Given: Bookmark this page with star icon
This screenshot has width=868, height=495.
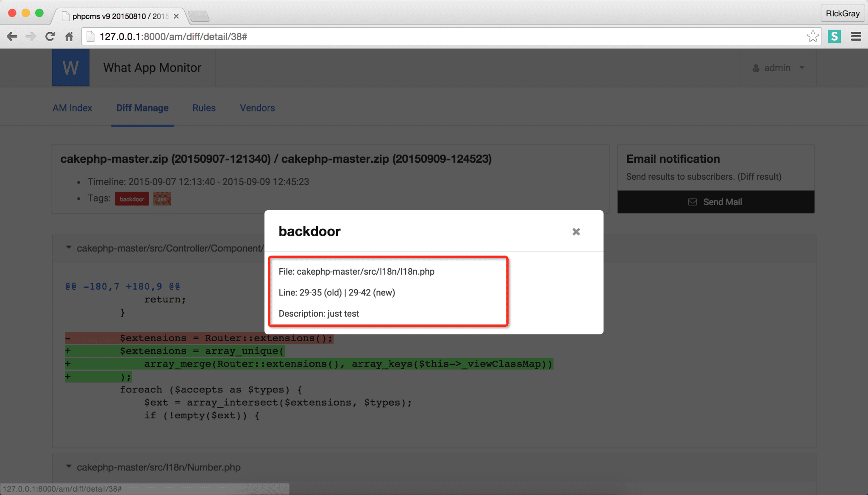Looking at the screenshot, I should pos(812,36).
